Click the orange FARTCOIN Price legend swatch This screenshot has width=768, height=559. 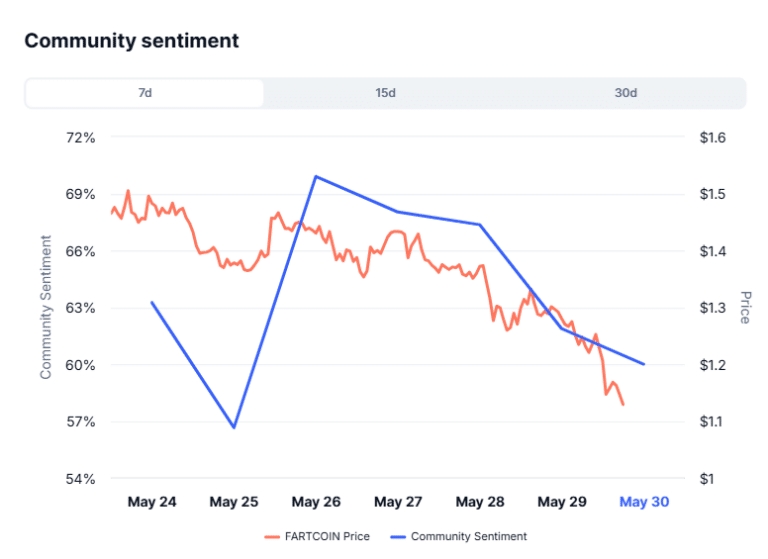273,537
